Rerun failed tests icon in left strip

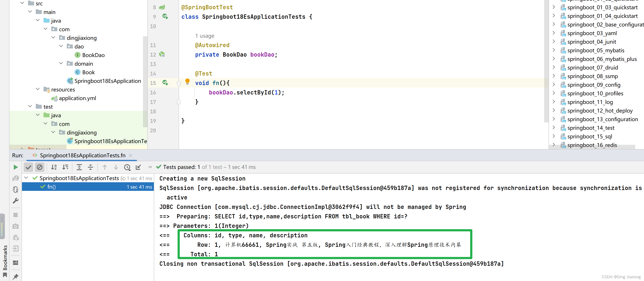click(16, 178)
